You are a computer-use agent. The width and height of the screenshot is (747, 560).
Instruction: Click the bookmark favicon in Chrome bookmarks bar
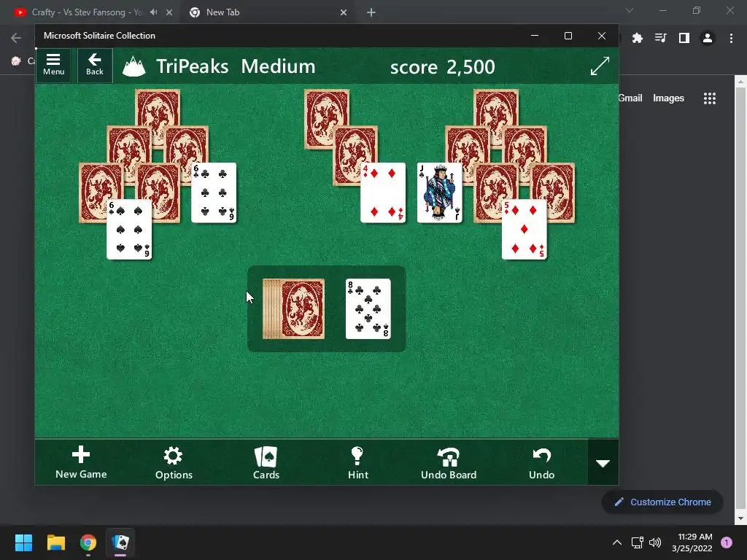point(16,61)
